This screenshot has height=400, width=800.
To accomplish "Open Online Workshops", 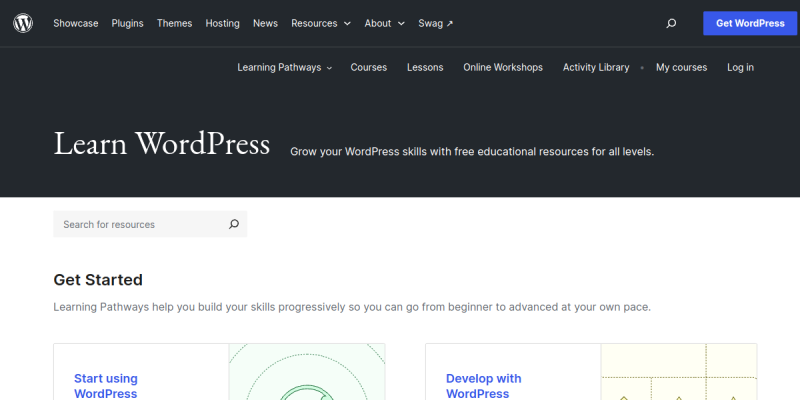I will (503, 67).
